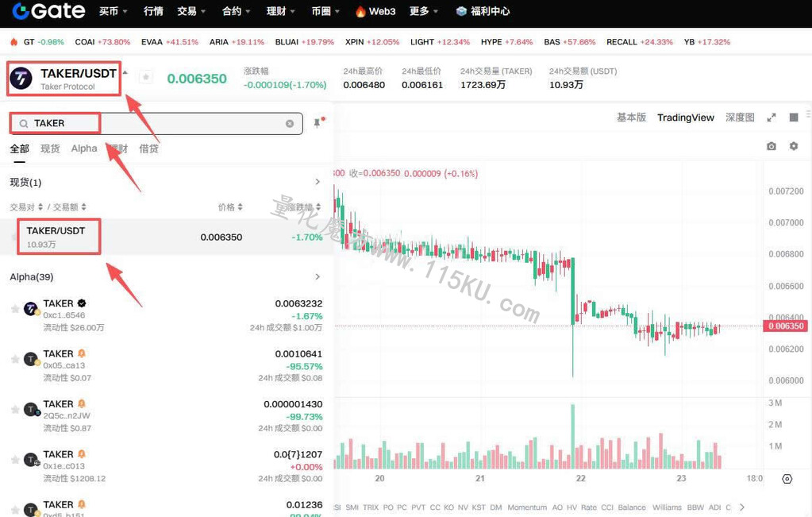Clear the search text with X icon
Screen dimensions: 812x517
point(290,124)
